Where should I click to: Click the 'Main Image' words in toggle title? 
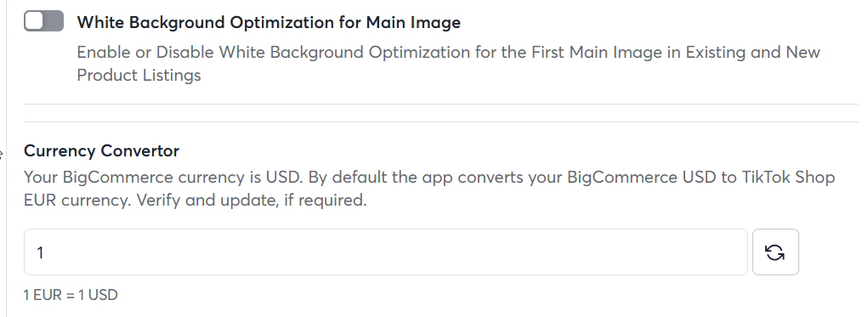tap(413, 22)
